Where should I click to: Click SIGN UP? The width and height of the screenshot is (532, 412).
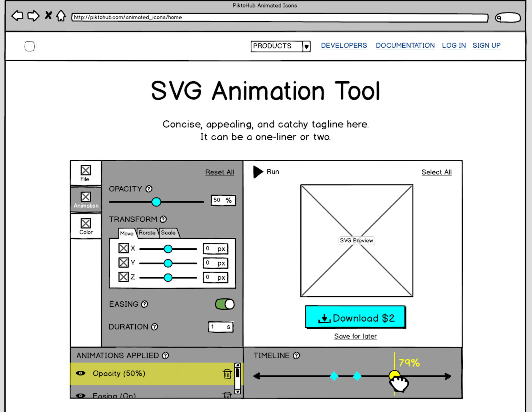click(x=486, y=46)
